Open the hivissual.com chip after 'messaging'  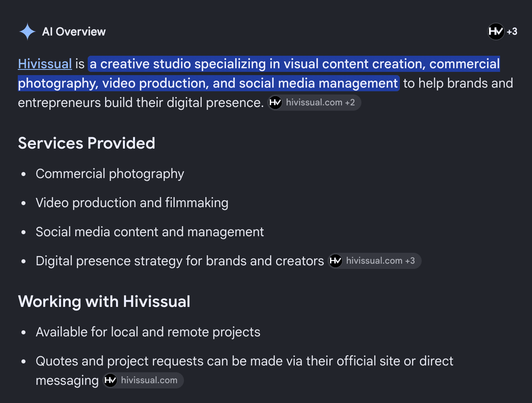(143, 380)
